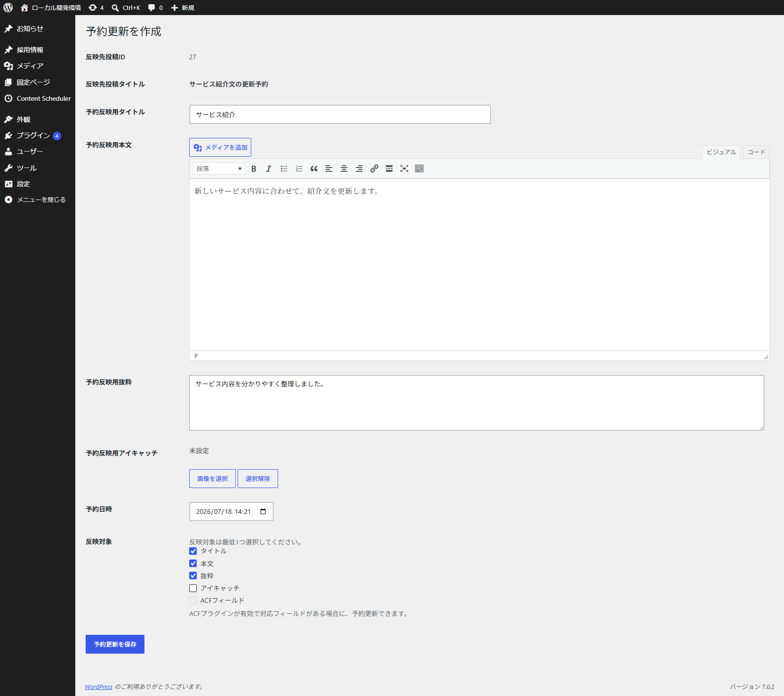
Task: Toggle bold formatting in the editor
Action: point(254,168)
